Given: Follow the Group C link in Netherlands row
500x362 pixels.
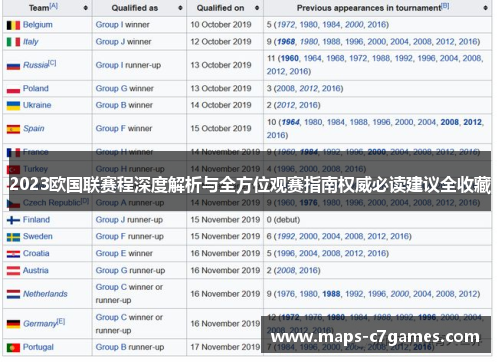Looking at the screenshot, I should [x=111, y=287].
